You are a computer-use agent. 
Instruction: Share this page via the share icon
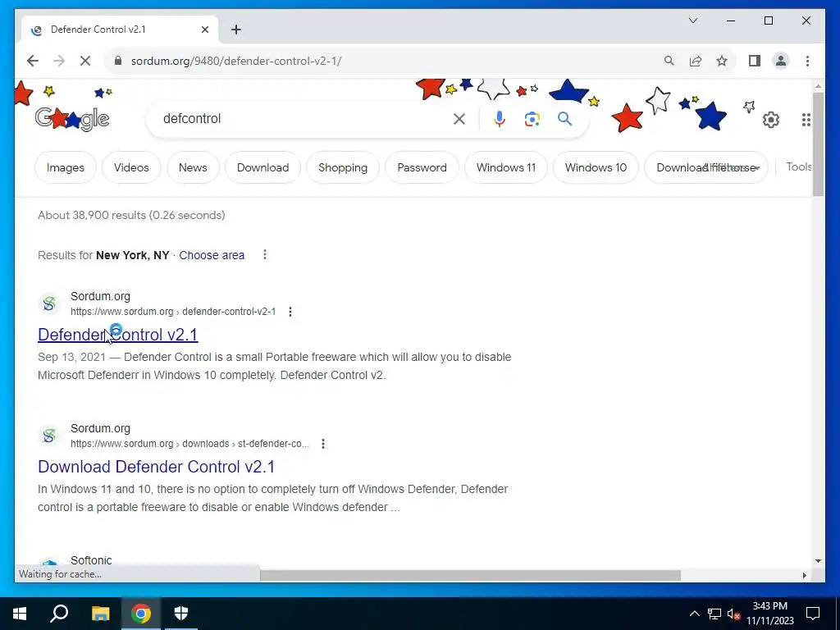pyautogui.click(x=696, y=61)
